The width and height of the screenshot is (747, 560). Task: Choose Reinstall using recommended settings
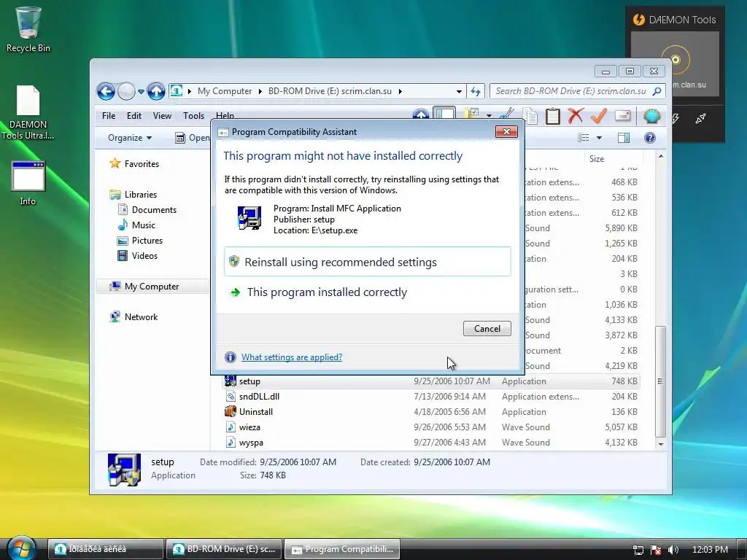(368, 262)
